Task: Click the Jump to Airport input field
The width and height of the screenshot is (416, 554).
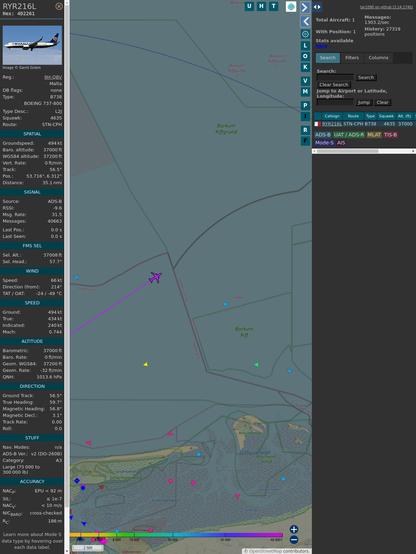Action: [x=335, y=102]
